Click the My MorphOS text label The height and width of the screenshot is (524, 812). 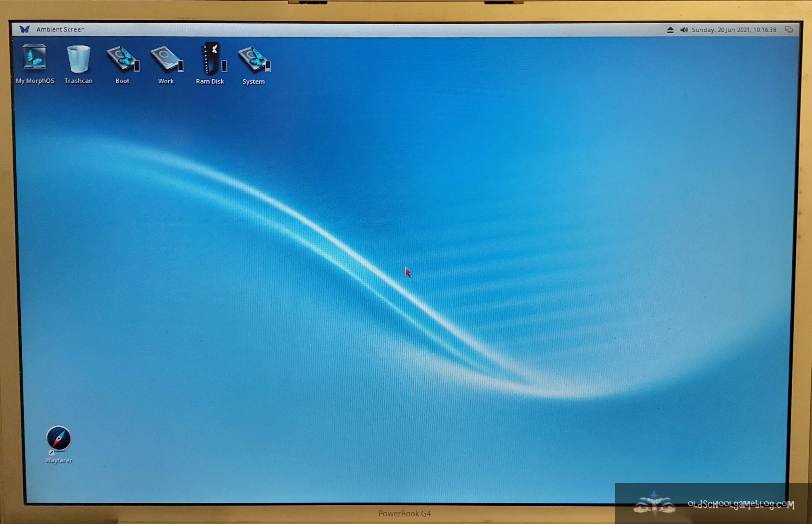pyautogui.click(x=35, y=81)
